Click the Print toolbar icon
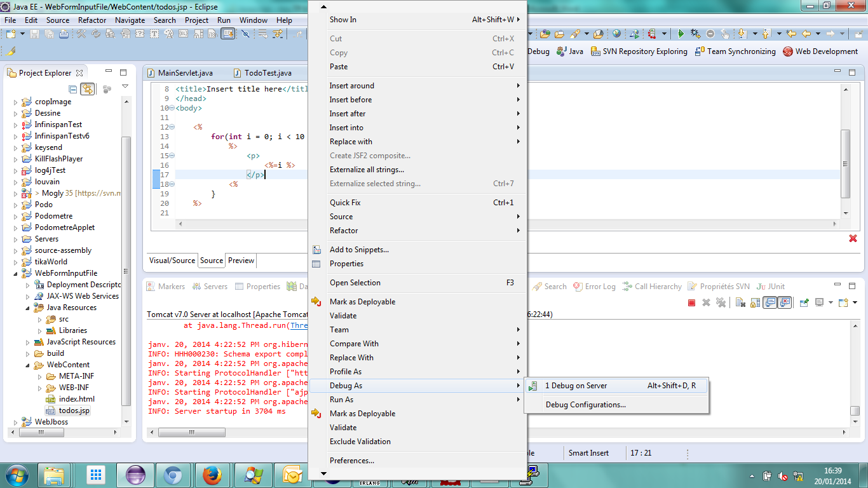 64,34
